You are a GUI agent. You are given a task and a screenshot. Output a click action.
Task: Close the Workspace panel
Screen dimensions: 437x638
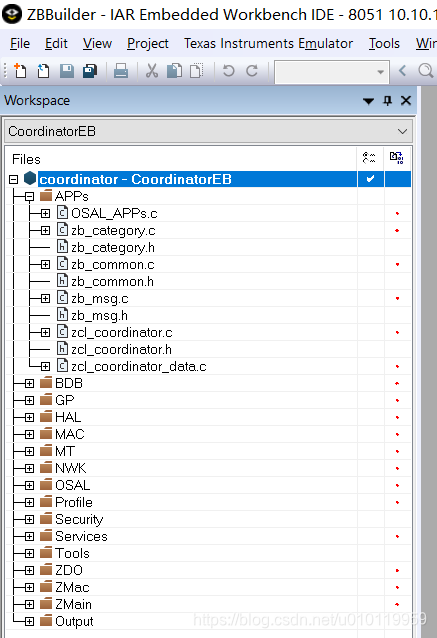[406, 101]
